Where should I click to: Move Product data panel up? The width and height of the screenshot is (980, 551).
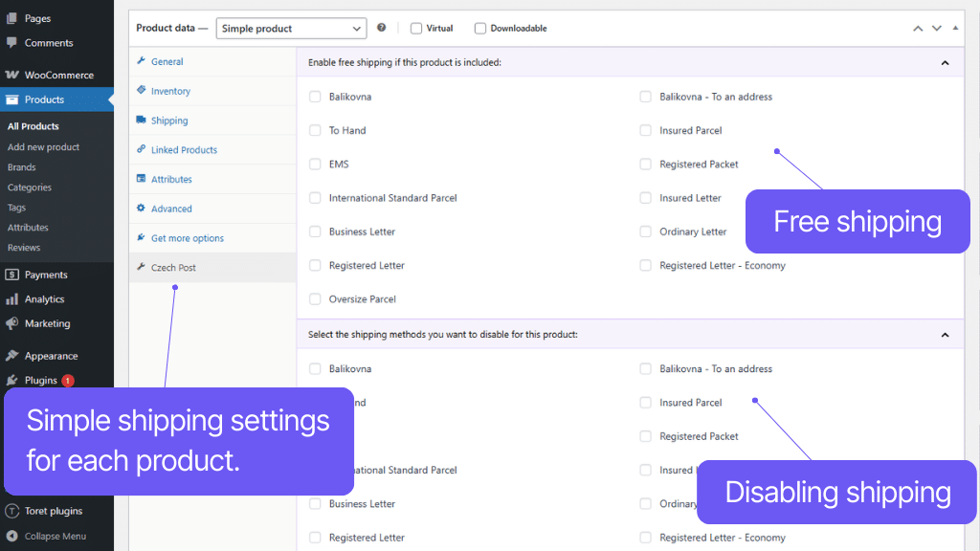click(918, 28)
